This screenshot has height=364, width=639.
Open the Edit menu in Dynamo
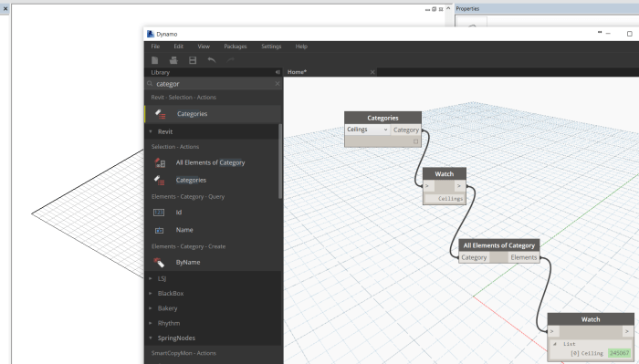coord(179,47)
